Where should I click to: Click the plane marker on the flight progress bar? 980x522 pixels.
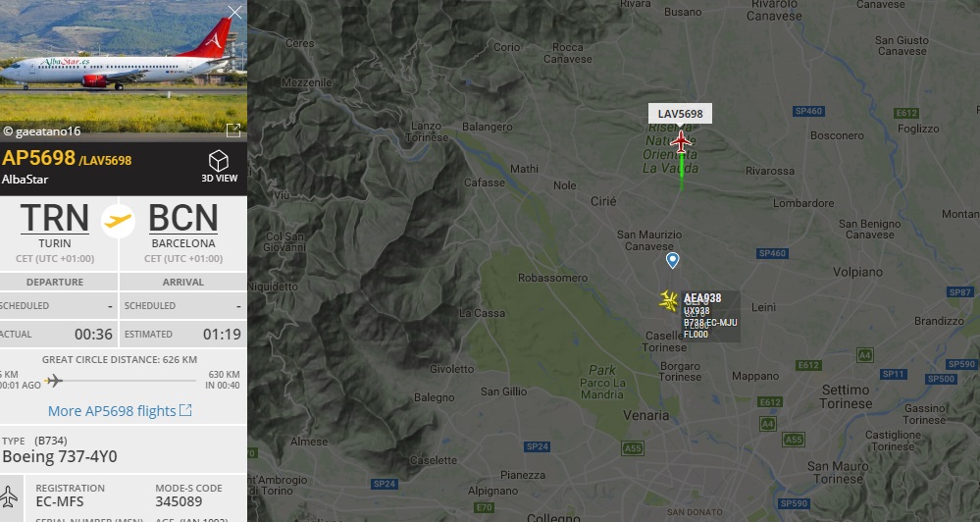(x=54, y=380)
